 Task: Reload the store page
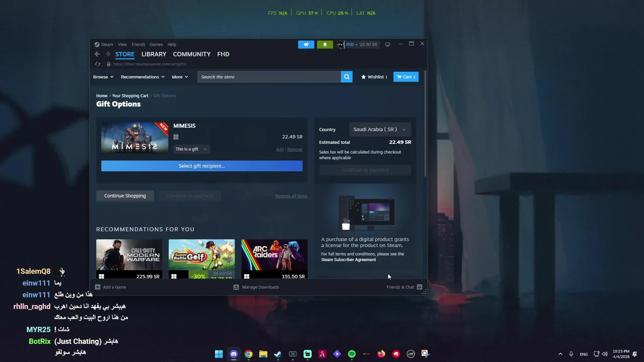tap(98, 64)
